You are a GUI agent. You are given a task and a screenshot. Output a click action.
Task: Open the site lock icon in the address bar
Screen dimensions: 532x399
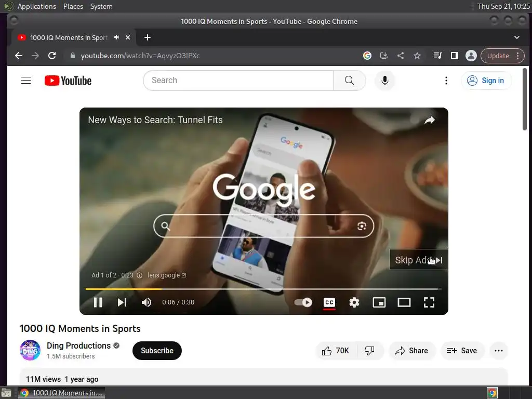tap(72, 56)
